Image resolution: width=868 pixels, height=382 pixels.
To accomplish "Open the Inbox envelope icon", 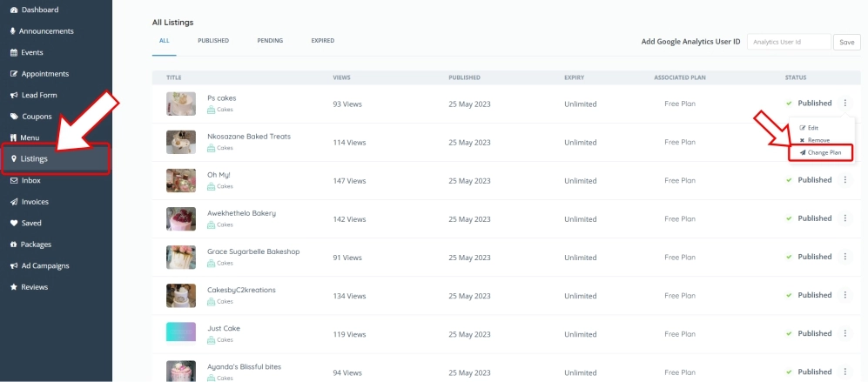I will pos(13,180).
